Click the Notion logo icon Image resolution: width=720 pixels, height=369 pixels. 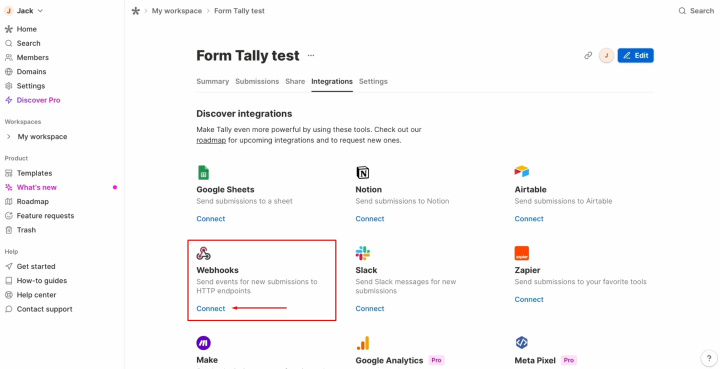coord(362,173)
